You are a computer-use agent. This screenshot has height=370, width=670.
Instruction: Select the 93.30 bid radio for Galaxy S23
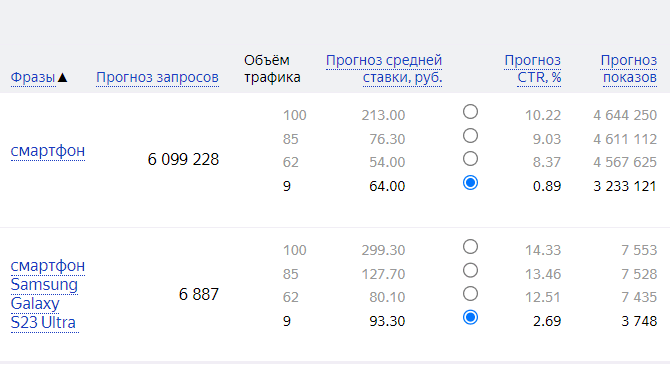[x=470, y=317]
